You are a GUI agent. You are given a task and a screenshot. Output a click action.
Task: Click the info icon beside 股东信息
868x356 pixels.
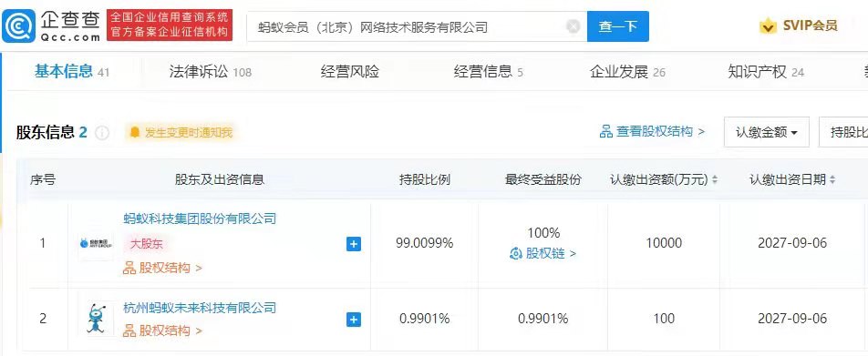pos(102,133)
